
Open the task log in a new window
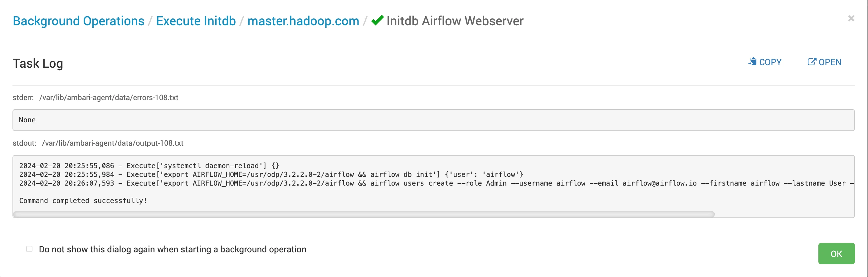point(824,62)
